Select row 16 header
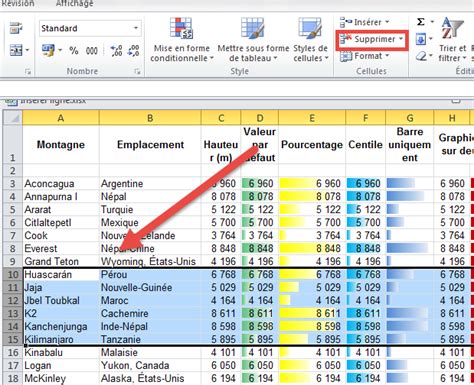 click(13, 353)
